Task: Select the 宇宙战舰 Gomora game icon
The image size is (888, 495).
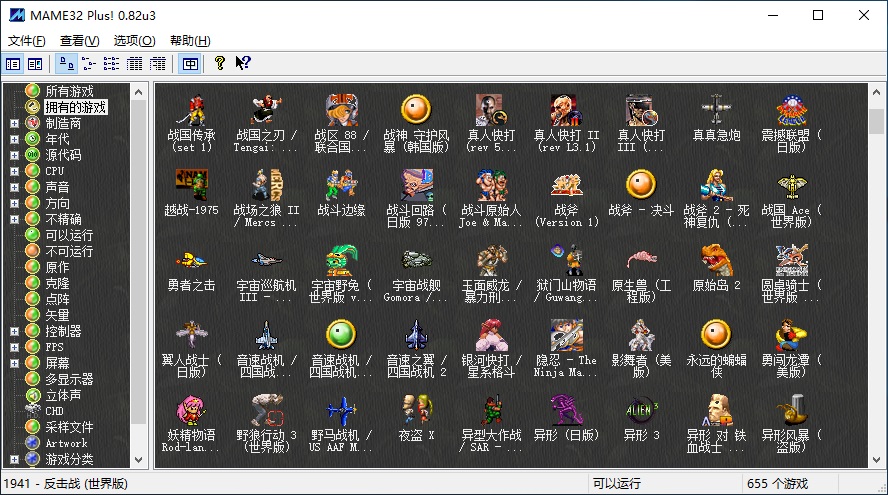Action: tap(416, 260)
